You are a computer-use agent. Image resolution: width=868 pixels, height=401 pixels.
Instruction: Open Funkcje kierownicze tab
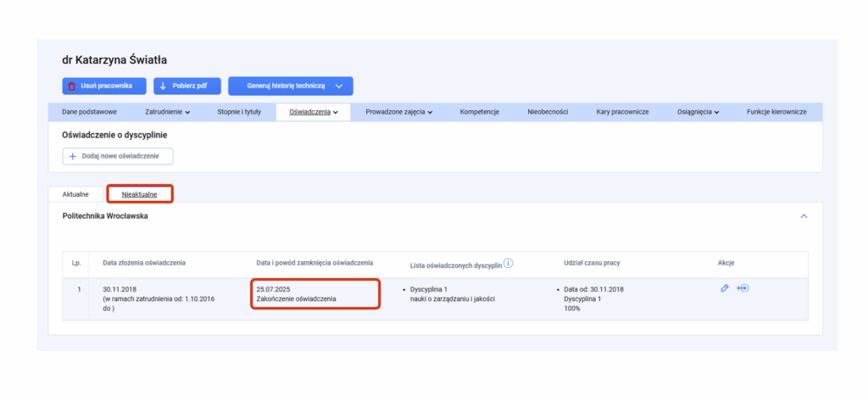(x=776, y=112)
